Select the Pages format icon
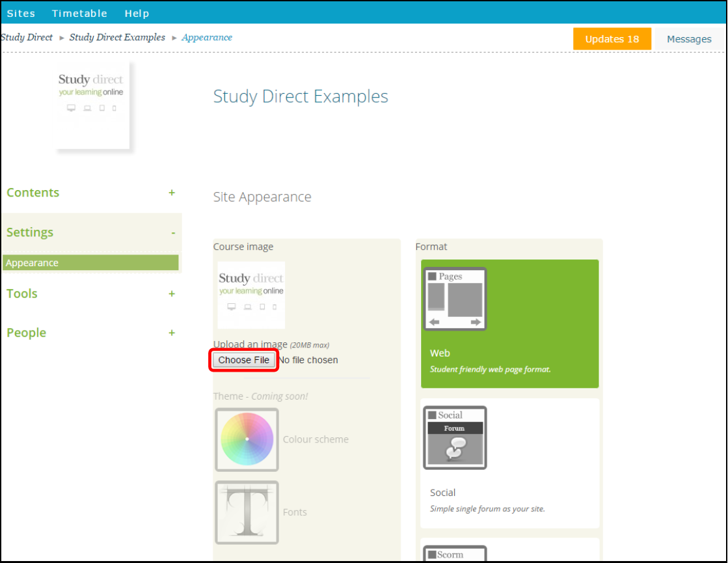The height and width of the screenshot is (563, 728). (455, 299)
